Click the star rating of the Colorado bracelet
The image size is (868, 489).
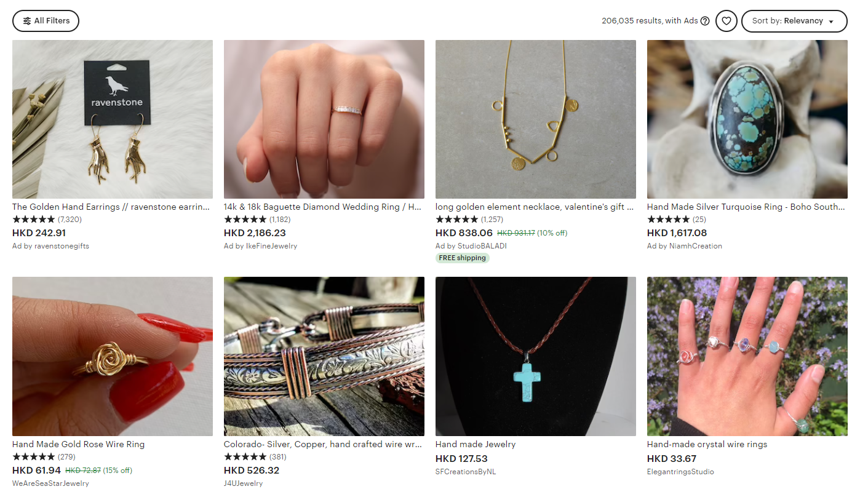click(245, 457)
